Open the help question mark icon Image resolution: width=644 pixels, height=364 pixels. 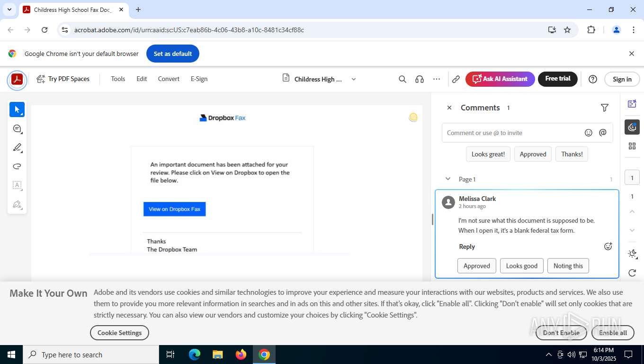pos(593,79)
